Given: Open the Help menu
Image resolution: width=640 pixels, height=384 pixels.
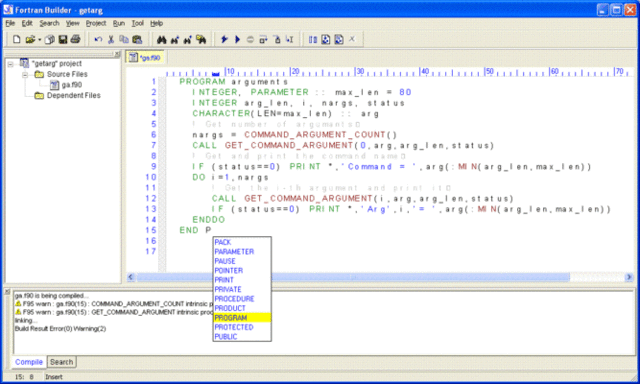Looking at the screenshot, I should tap(156, 23).
